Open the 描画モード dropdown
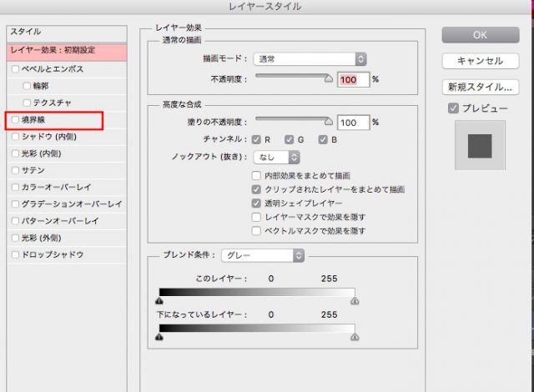 pos(310,59)
